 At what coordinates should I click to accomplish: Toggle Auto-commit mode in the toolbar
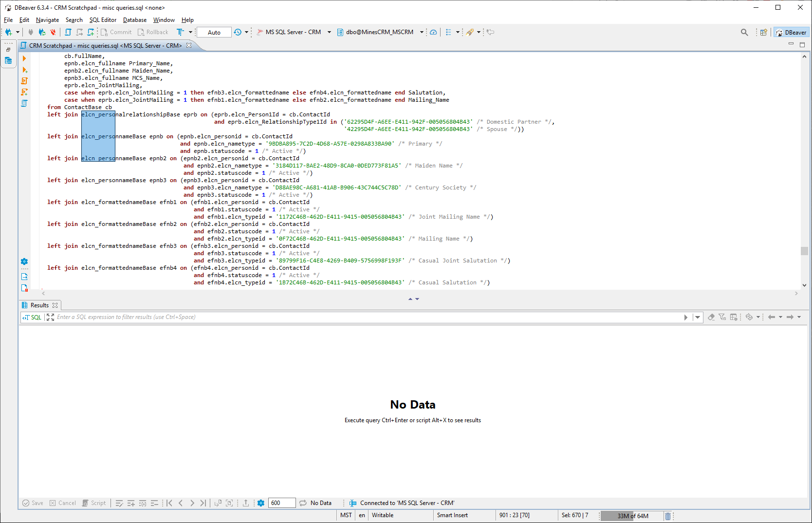coord(214,32)
